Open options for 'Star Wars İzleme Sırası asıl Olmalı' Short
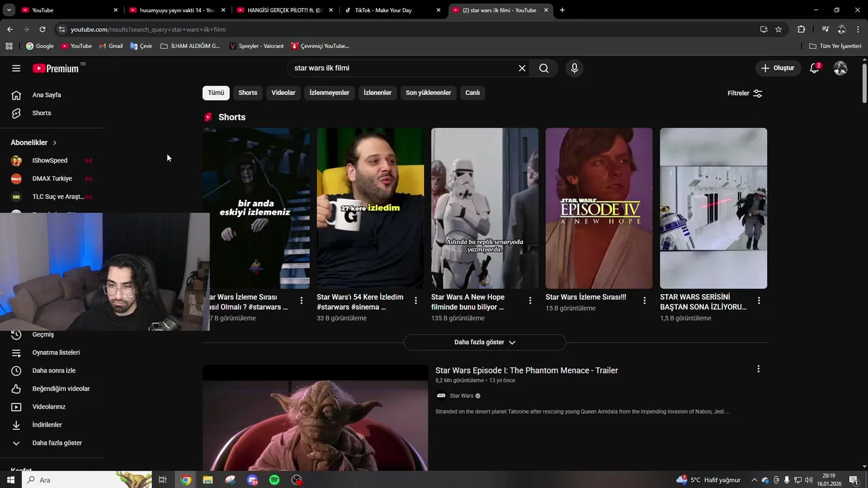The image size is (868, 488). click(301, 300)
